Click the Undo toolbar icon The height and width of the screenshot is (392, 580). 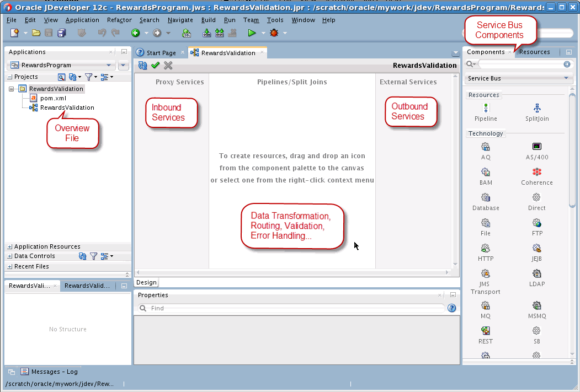pyautogui.click(x=102, y=33)
